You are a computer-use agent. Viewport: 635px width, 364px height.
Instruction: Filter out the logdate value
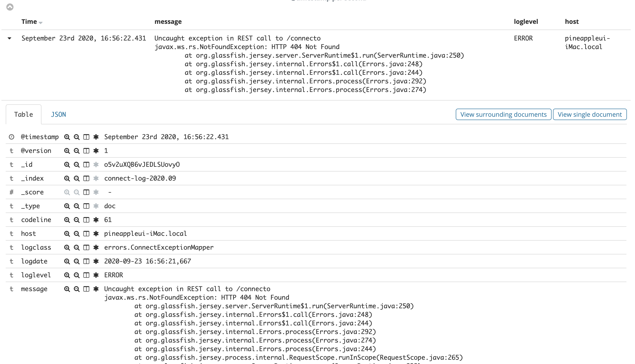coord(77,262)
